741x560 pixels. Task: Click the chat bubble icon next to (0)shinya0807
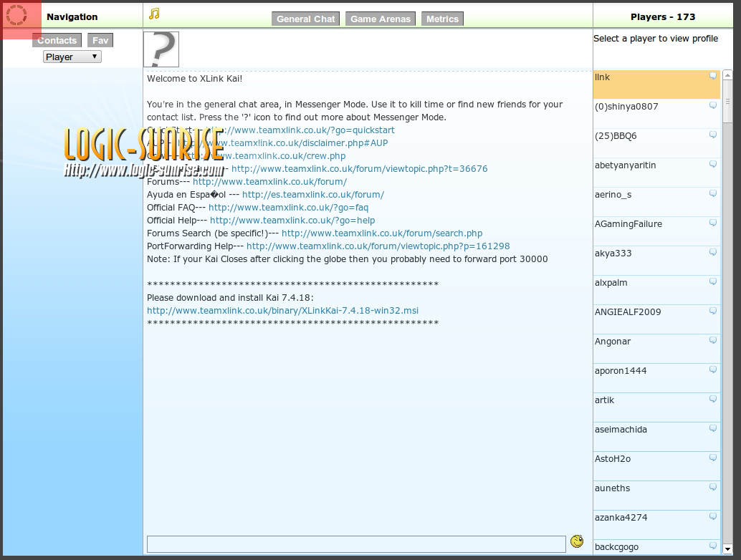(713, 105)
